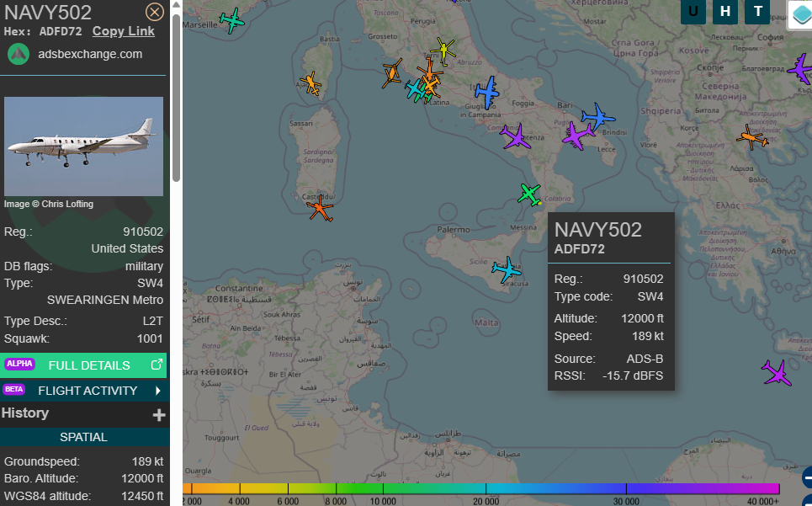Click the Constantine city label on the map

click(x=239, y=288)
